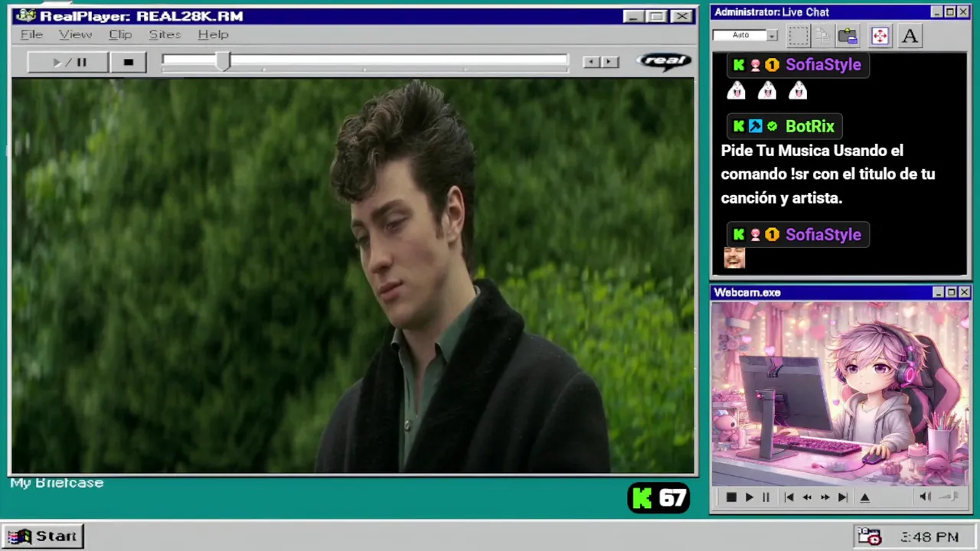Screen dimensions: 980x551
Task: Click the verified badge next to BotRix
Action: (x=772, y=126)
